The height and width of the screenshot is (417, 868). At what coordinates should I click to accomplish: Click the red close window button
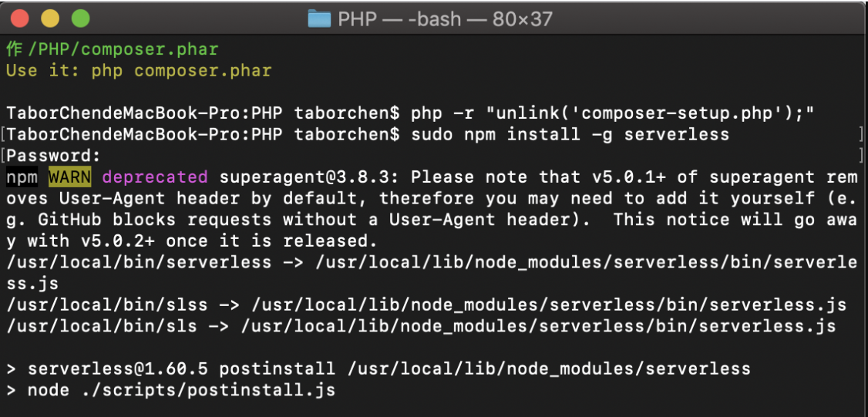20,18
